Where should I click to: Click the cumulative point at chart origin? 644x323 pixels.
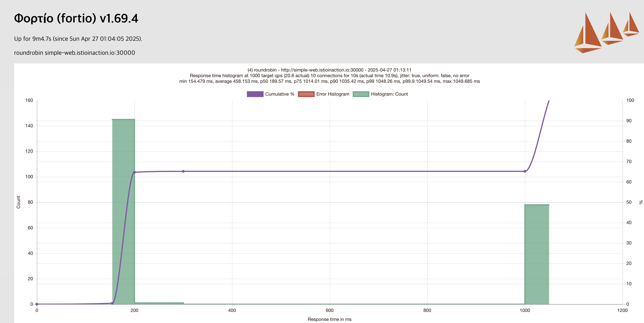tap(37, 304)
